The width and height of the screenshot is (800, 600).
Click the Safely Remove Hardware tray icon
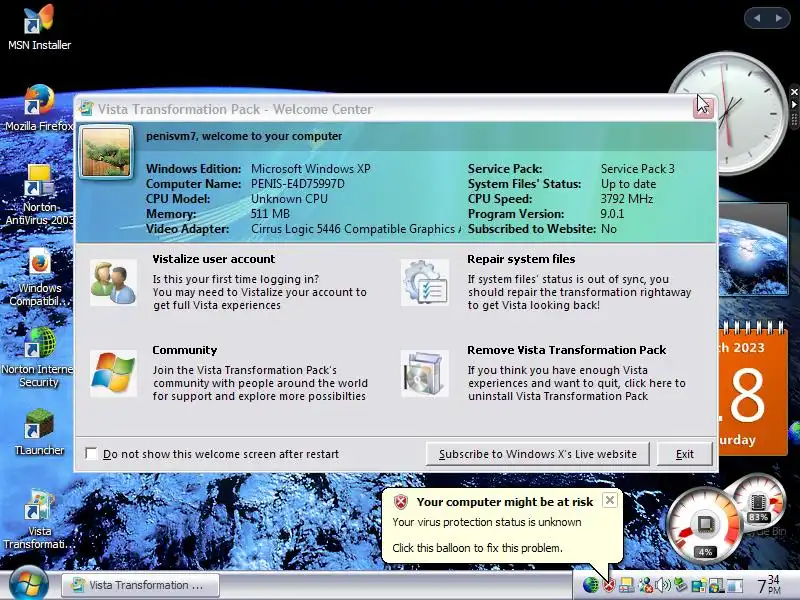[x=680, y=585]
